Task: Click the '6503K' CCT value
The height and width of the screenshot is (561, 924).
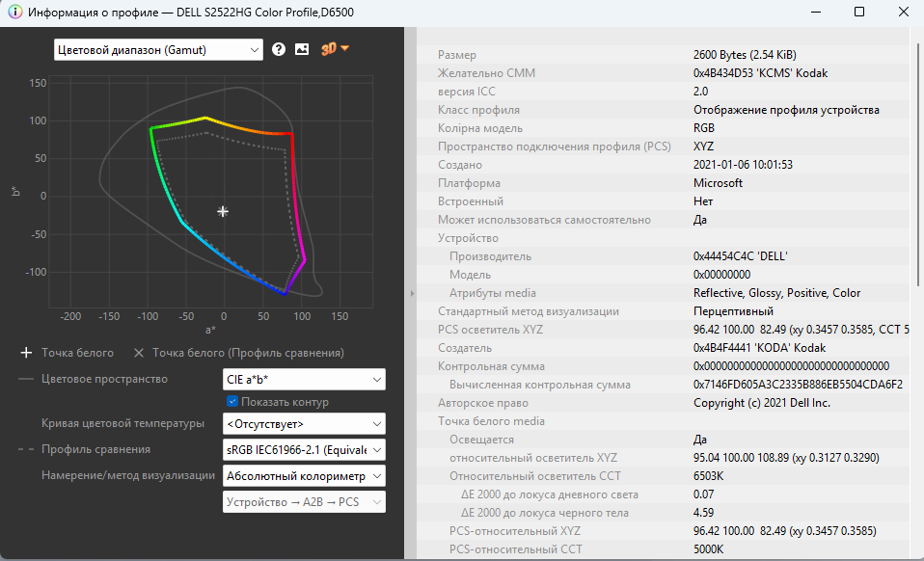Action: [708, 475]
